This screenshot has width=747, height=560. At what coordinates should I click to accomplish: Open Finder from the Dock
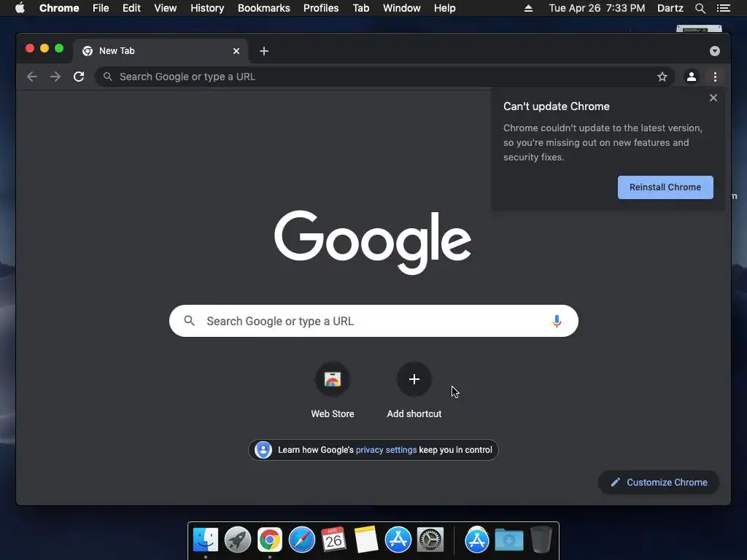[206, 540]
